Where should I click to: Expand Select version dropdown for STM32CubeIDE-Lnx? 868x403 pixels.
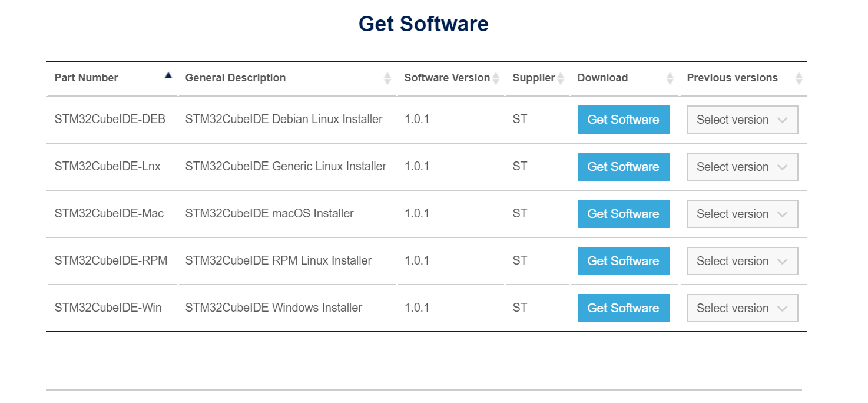coord(742,167)
